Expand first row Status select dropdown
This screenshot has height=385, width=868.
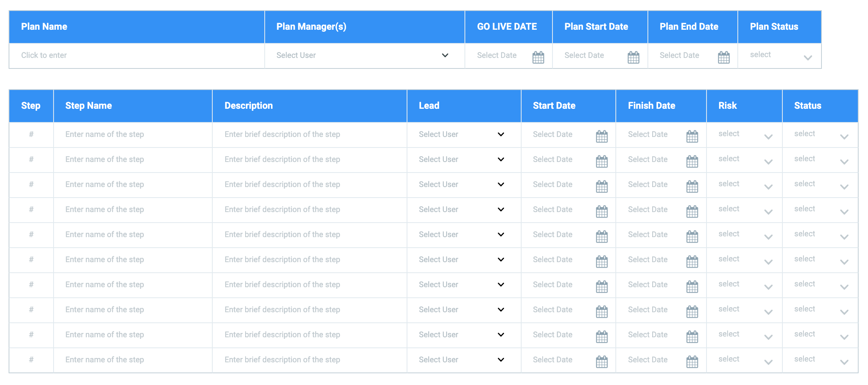point(844,137)
